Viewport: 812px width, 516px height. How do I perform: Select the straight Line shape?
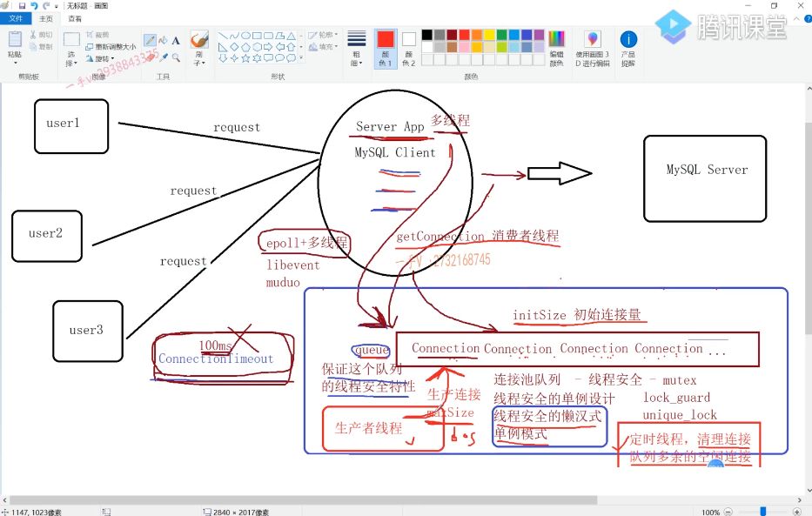pyautogui.click(x=223, y=36)
